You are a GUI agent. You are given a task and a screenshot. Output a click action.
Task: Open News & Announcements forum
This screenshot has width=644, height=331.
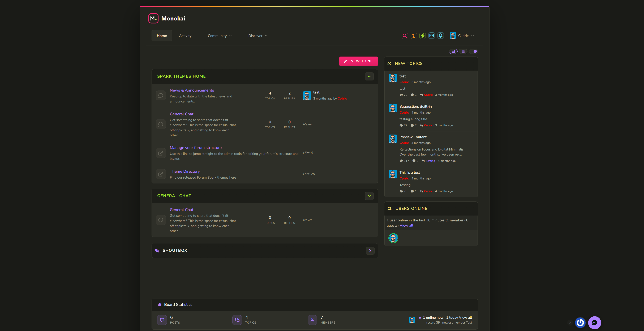click(x=192, y=90)
